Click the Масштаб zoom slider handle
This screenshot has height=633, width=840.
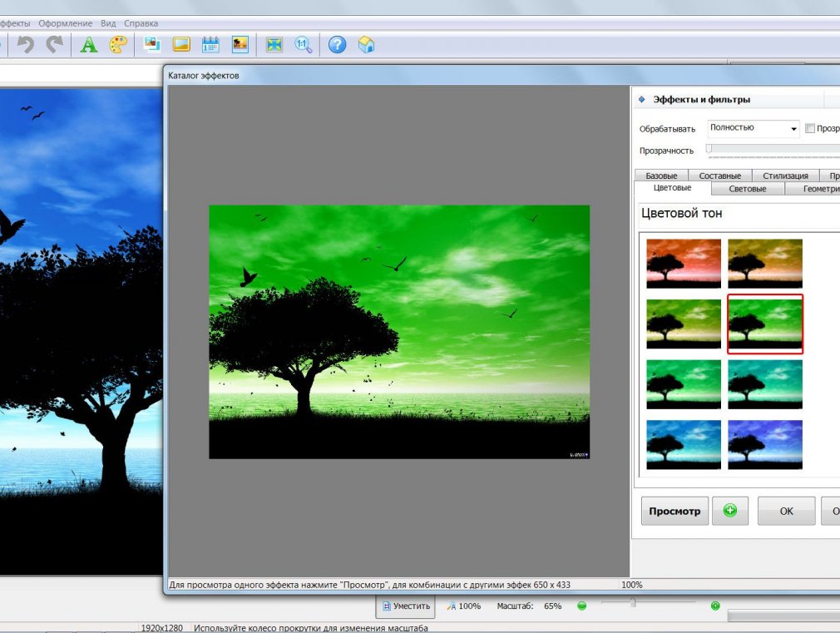pyautogui.click(x=633, y=603)
